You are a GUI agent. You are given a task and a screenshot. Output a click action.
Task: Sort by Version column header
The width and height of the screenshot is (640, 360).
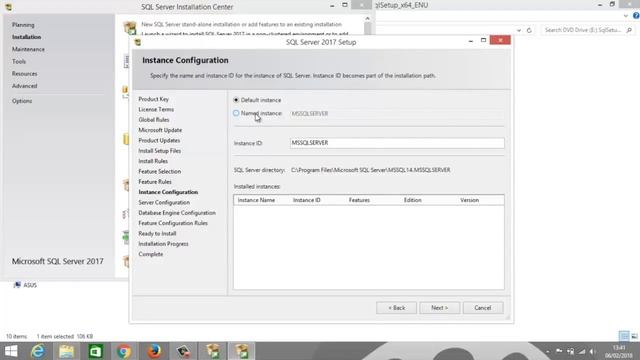coord(469,200)
